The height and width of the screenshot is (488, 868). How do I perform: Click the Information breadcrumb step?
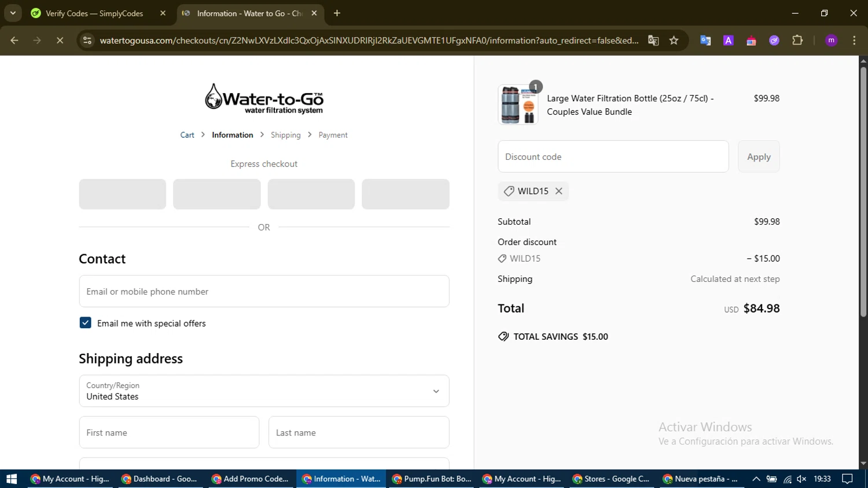(x=232, y=135)
